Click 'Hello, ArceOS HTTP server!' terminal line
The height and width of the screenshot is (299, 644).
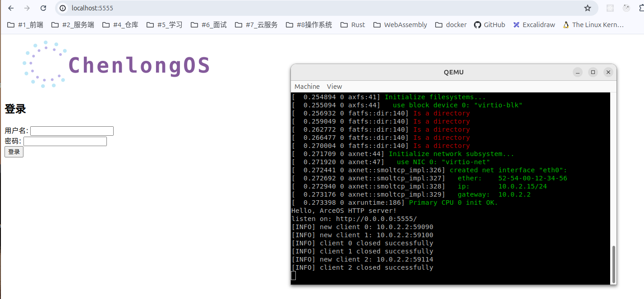[x=344, y=211]
